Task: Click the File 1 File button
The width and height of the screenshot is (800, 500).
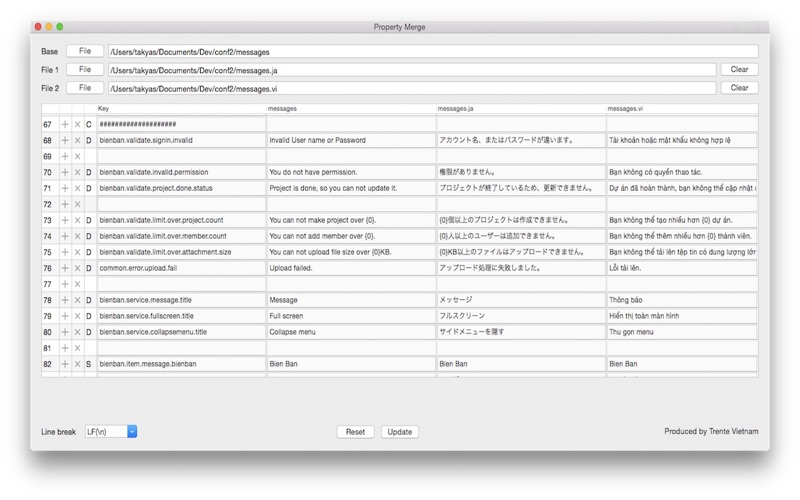Action: pos(85,69)
